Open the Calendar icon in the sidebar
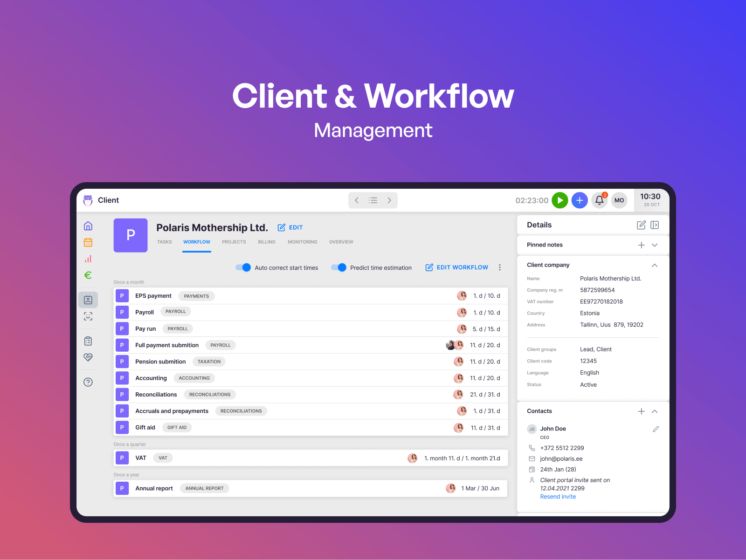The width and height of the screenshot is (746, 560). 88,242
